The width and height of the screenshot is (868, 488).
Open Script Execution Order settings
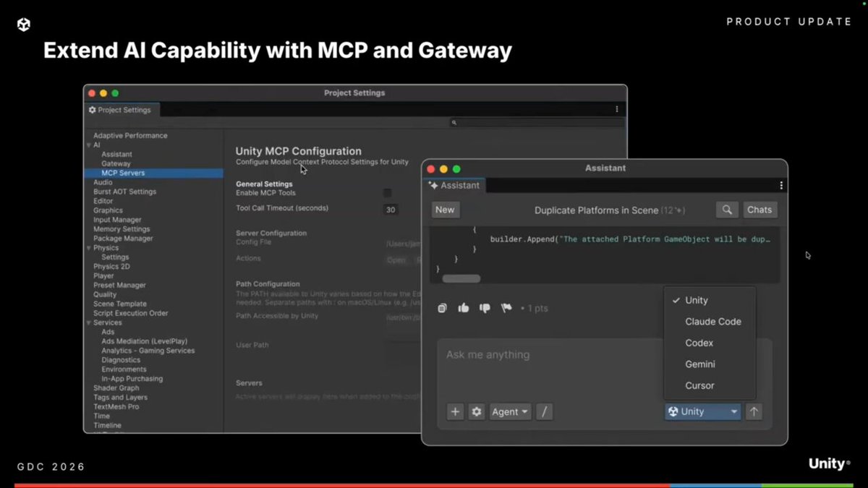pos(131,313)
